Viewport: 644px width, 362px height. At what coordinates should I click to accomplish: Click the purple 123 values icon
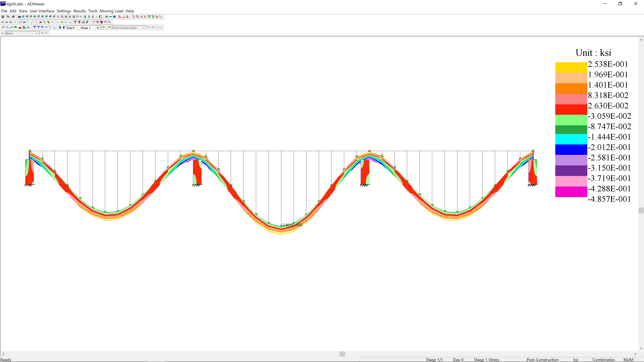105,22
